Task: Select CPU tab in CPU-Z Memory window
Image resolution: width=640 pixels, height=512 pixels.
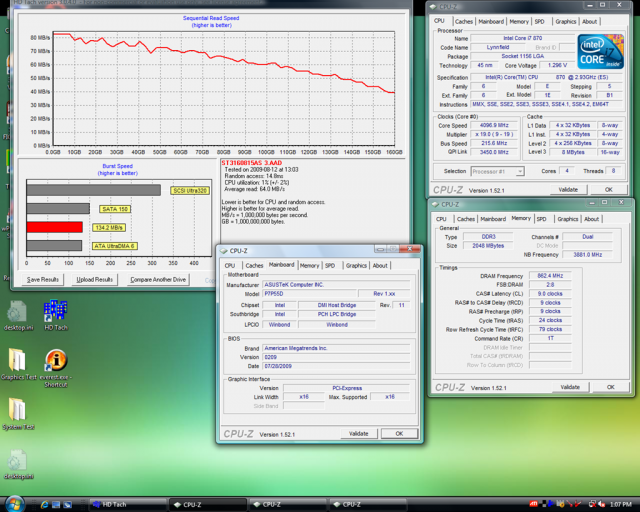Action: click(441, 219)
